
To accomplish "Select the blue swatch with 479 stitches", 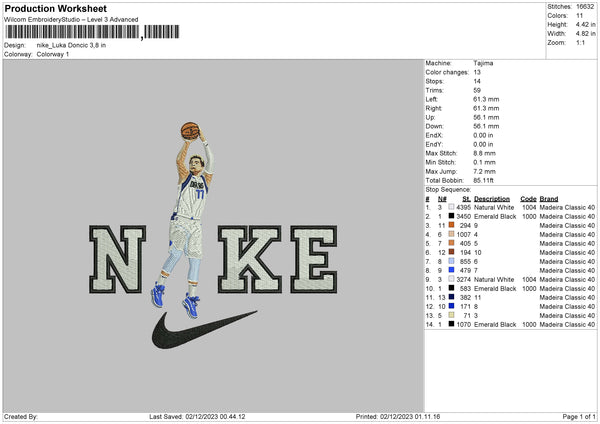I will pyautogui.click(x=452, y=270).
